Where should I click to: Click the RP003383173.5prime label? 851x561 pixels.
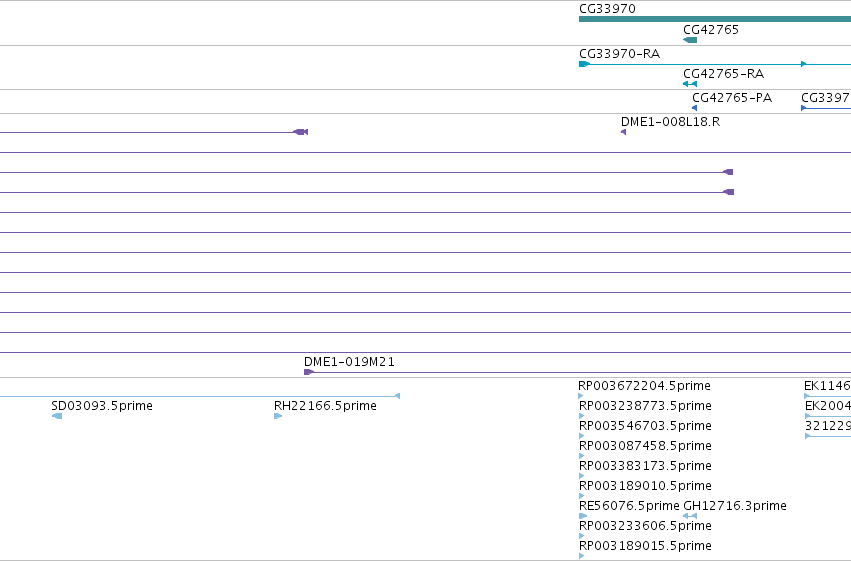click(x=645, y=466)
